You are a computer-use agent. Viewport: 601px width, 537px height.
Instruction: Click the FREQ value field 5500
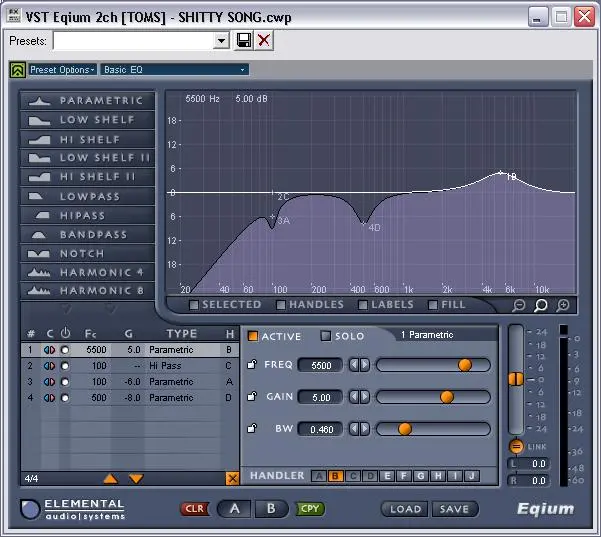pos(321,365)
